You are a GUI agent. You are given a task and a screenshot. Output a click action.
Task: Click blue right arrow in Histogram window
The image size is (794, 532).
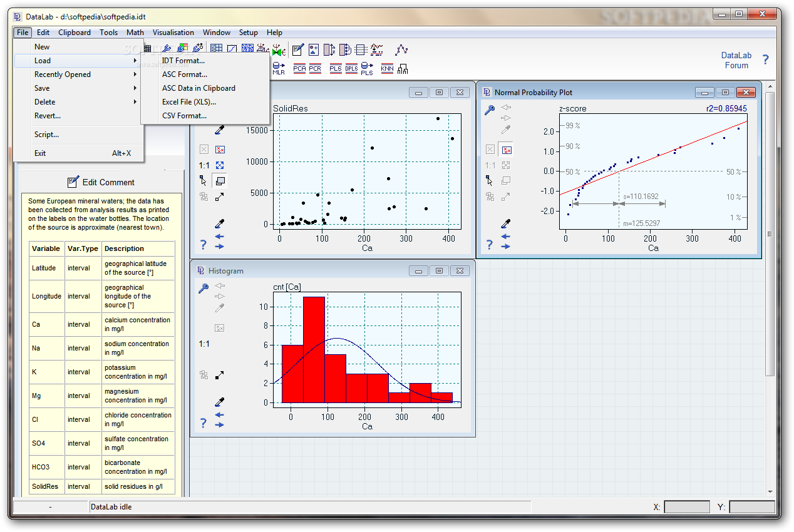pos(220,424)
